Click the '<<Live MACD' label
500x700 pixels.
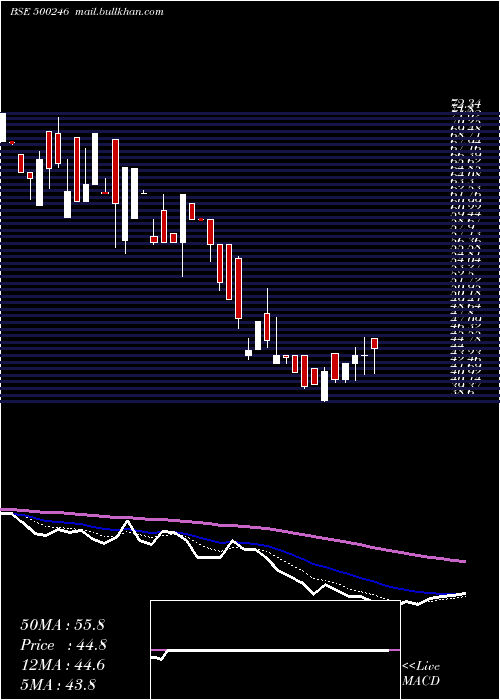click(421, 674)
